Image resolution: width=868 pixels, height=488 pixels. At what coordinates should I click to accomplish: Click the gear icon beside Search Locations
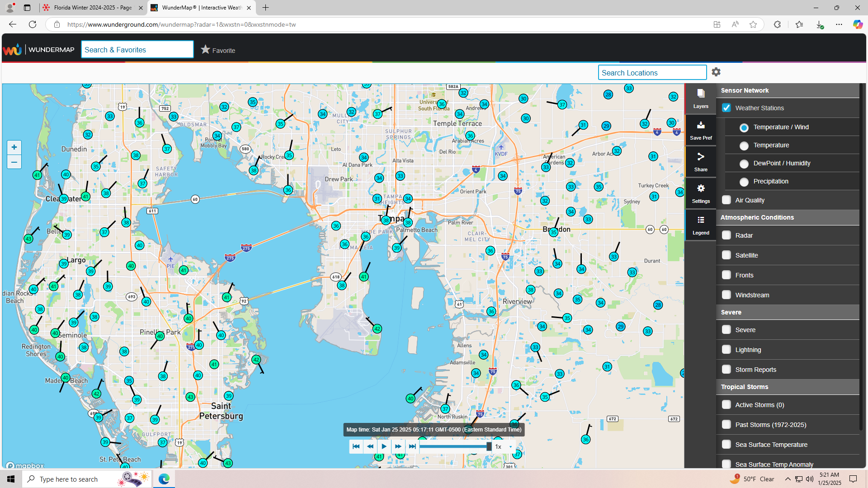pos(716,72)
